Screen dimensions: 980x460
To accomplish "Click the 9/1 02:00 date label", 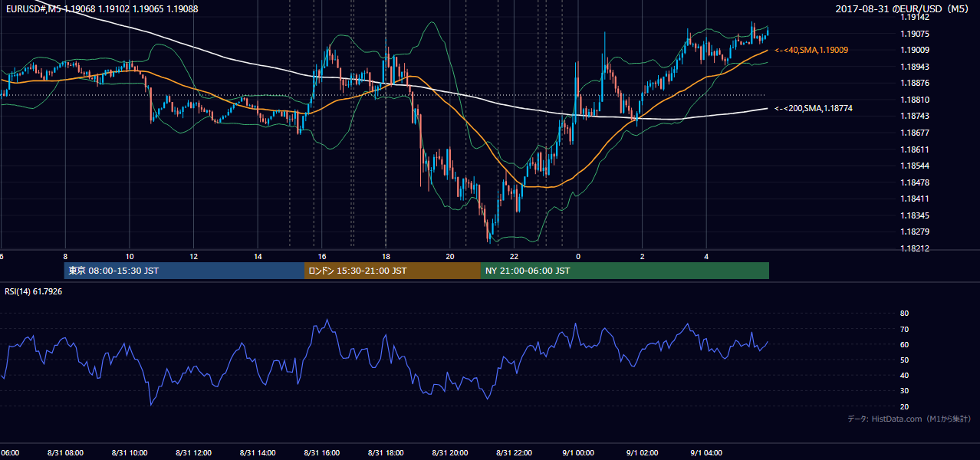I will [643, 453].
